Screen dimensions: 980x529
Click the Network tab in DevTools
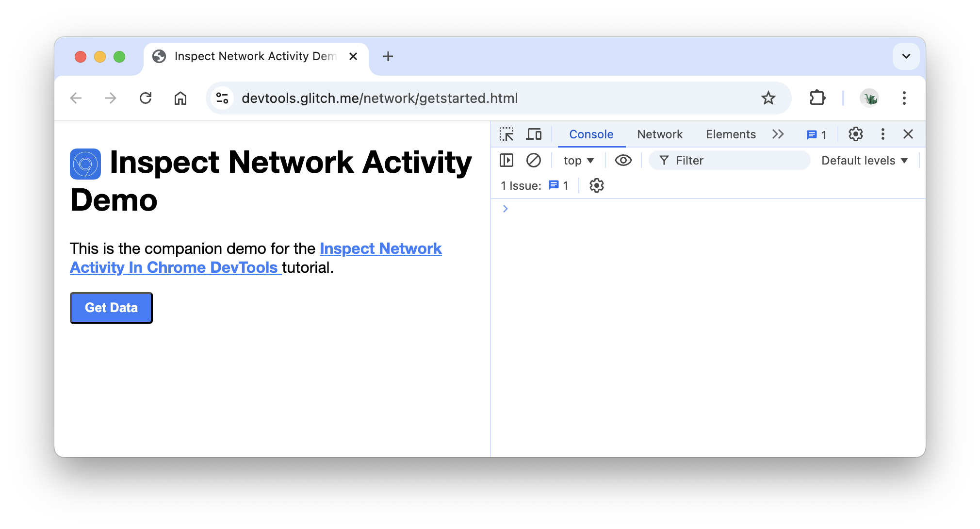point(659,133)
